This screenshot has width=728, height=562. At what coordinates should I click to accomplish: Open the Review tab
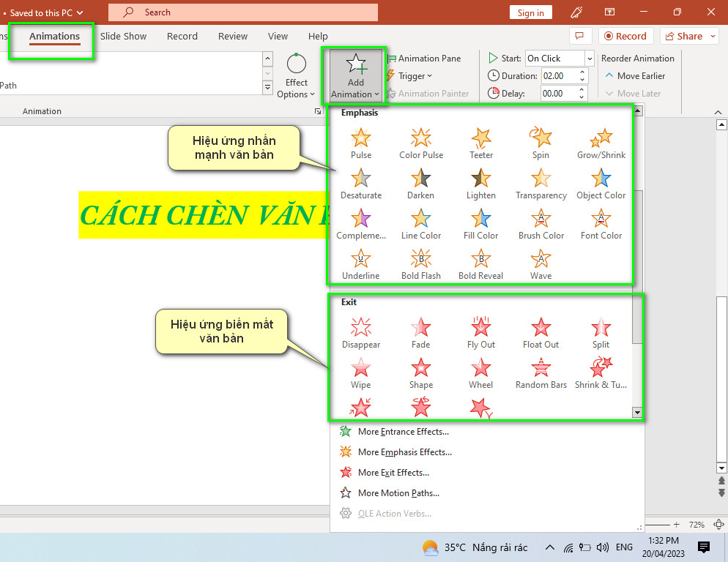coord(233,36)
